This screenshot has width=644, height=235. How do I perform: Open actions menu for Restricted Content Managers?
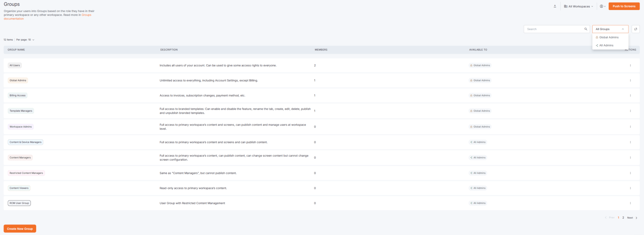[x=630, y=173]
